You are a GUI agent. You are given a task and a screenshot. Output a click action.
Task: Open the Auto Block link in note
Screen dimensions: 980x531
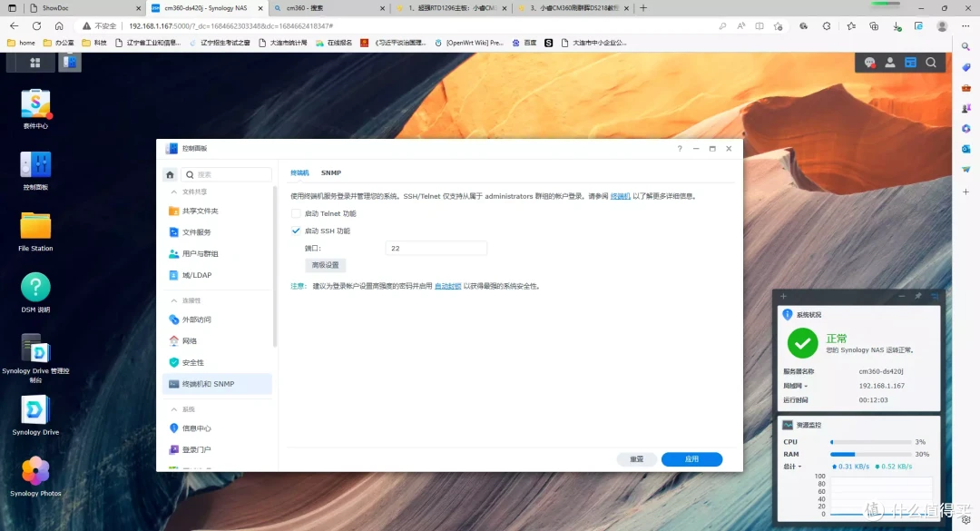pos(447,287)
